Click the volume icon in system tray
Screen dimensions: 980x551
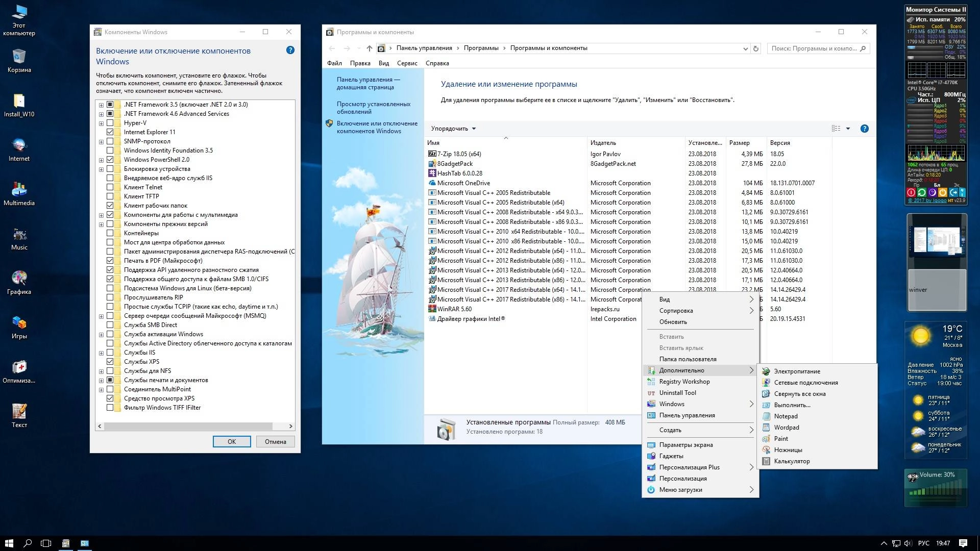[908, 543]
